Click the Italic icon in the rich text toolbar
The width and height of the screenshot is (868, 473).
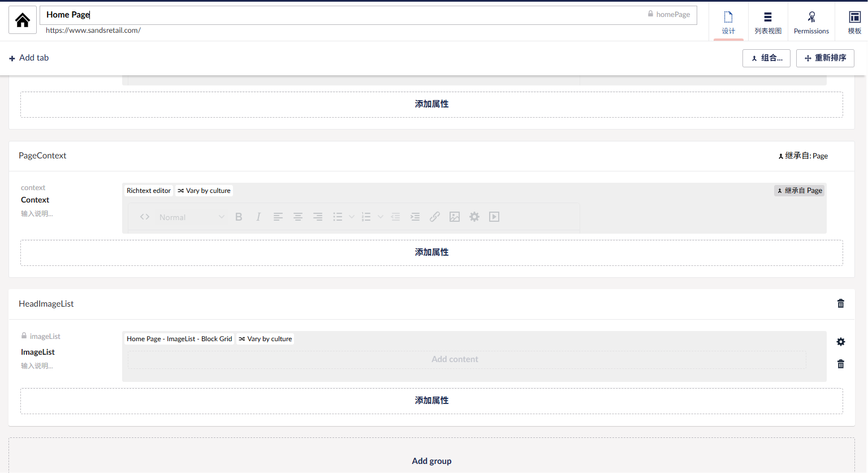click(x=258, y=217)
